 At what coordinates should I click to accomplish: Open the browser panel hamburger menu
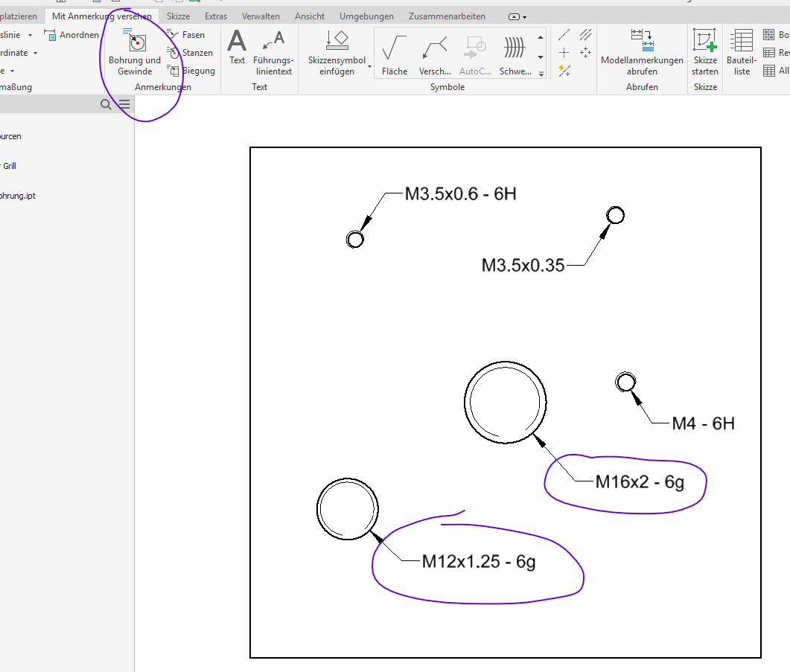click(x=124, y=105)
